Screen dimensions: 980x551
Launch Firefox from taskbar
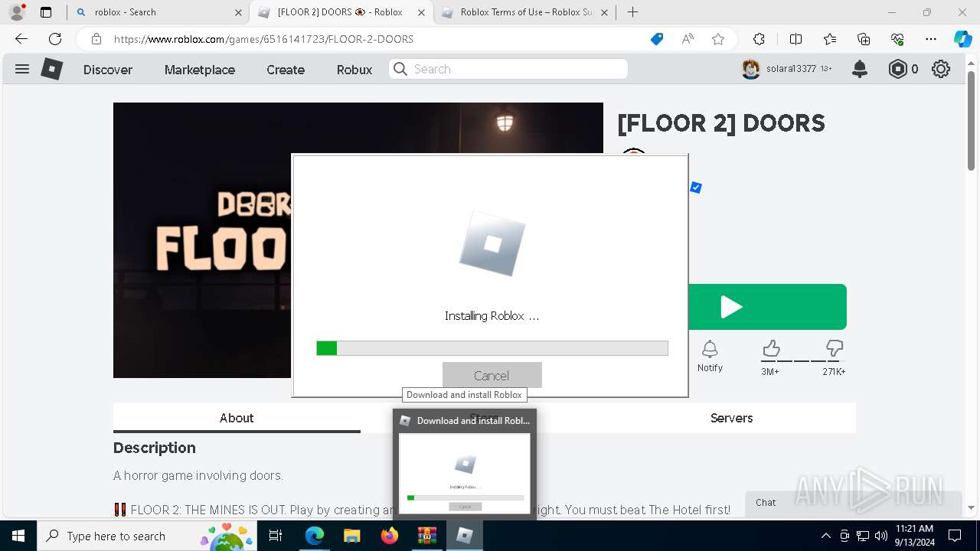coord(389,536)
